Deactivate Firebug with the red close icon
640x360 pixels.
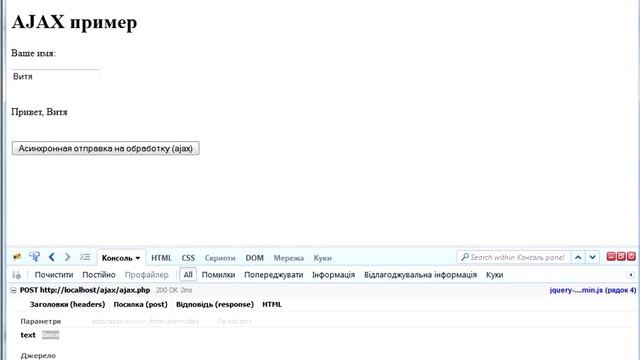click(x=631, y=256)
